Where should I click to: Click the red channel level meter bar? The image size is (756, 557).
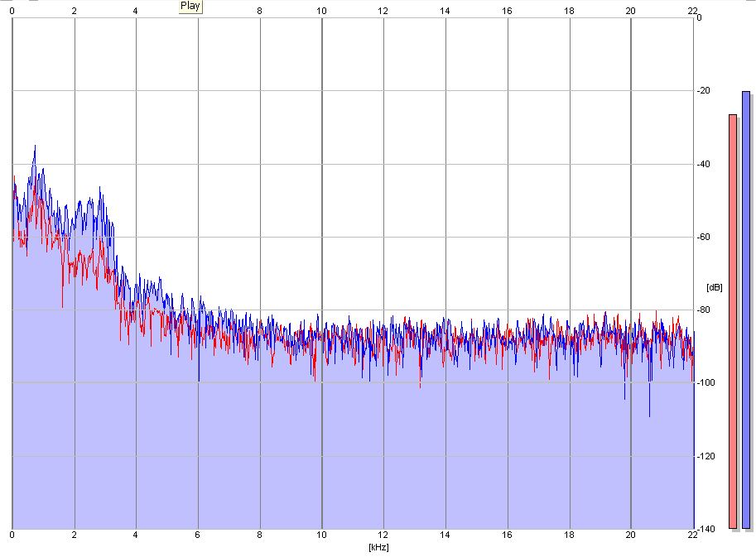[x=733, y=321]
